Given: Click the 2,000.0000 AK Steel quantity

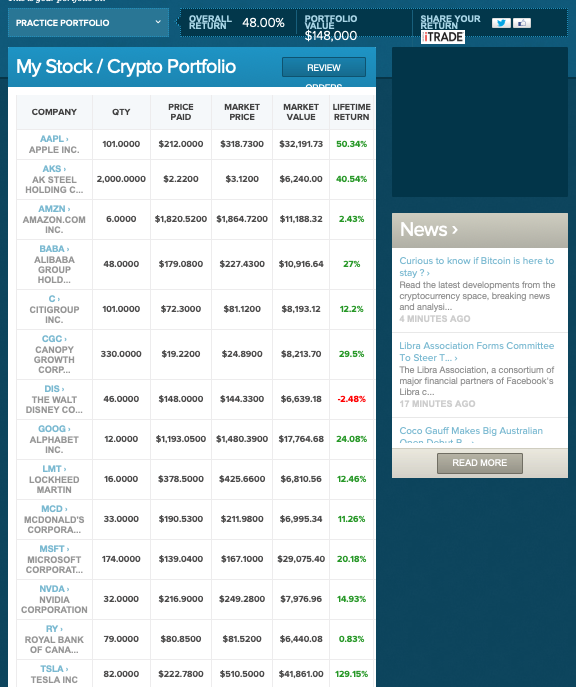Looking at the screenshot, I should (x=121, y=179).
